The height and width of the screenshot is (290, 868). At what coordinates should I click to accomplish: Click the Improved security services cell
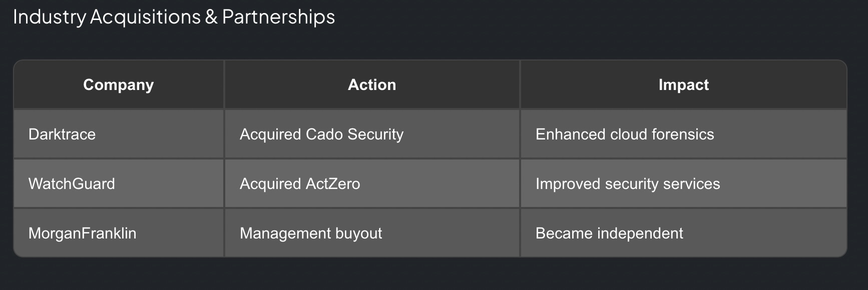683,183
